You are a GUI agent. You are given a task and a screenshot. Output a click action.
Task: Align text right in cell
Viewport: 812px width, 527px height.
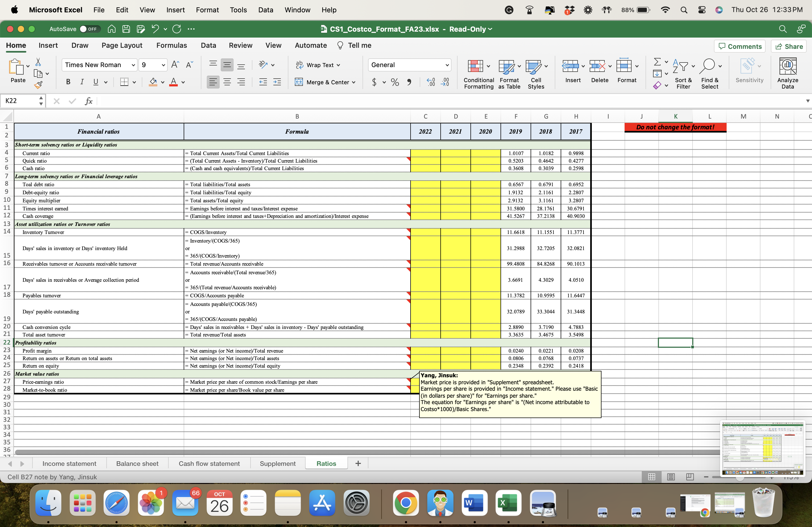(241, 82)
